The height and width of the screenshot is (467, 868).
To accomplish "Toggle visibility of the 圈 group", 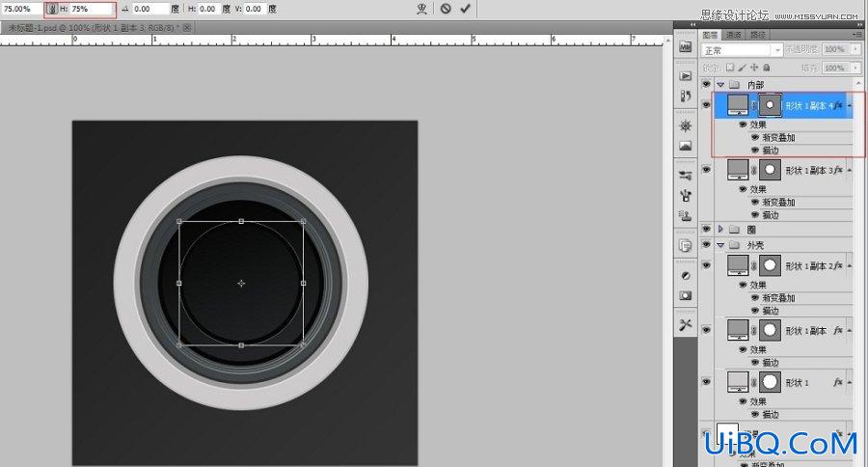I will pyautogui.click(x=706, y=229).
